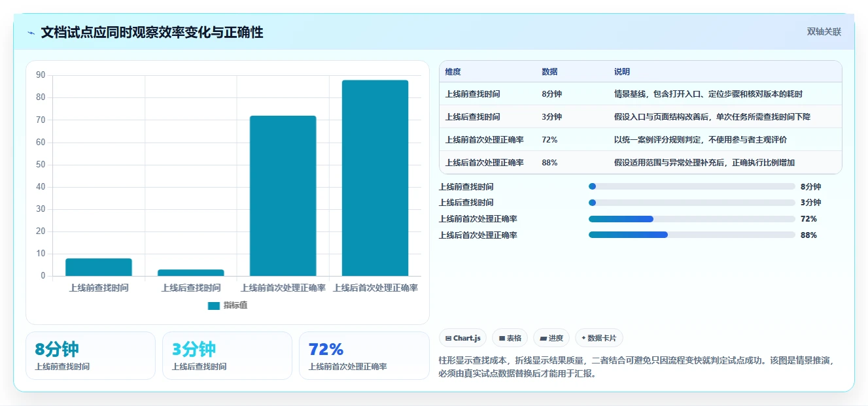The height and width of the screenshot is (406, 868).
Task: Click the 上线前首次处理正确率 progress bar at 72%
Action: coord(692,219)
